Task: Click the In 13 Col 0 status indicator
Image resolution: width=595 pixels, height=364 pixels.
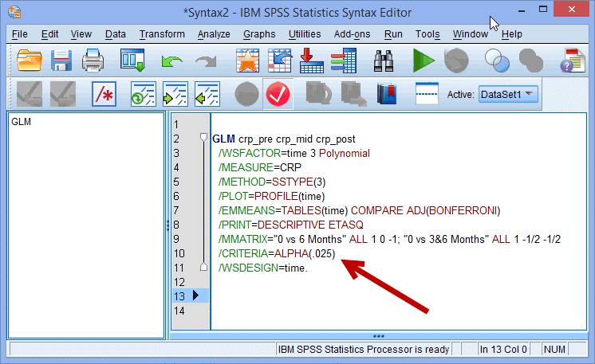Action: coord(503,349)
